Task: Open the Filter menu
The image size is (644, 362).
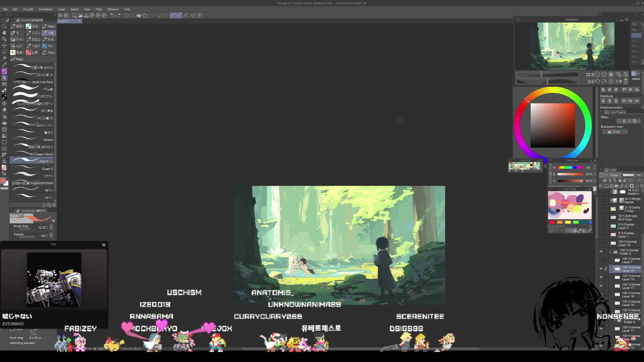Action: (x=99, y=9)
